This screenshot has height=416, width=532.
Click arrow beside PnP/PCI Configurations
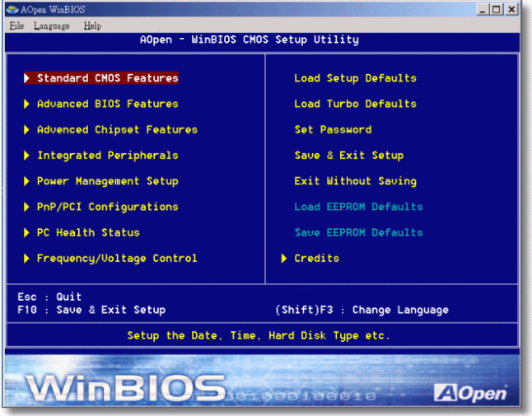coord(26,207)
